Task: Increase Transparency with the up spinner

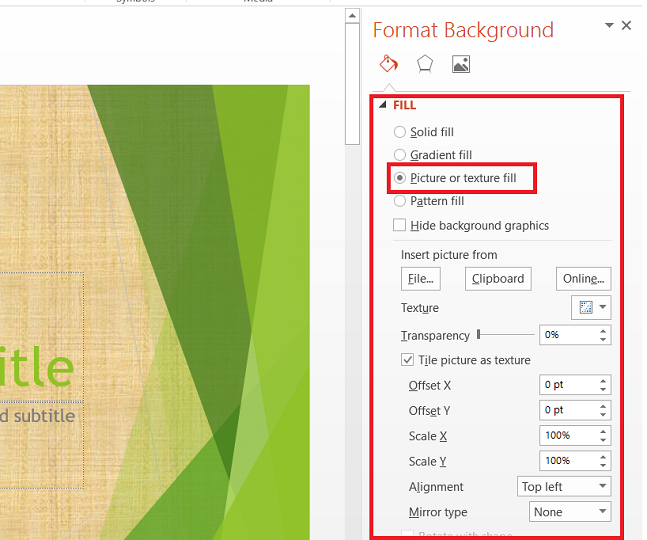Action: tap(603, 331)
